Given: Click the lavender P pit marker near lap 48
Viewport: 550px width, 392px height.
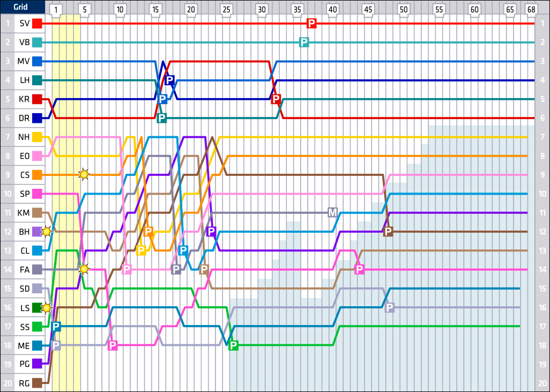Looking at the screenshot, I should [x=390, y=307].
